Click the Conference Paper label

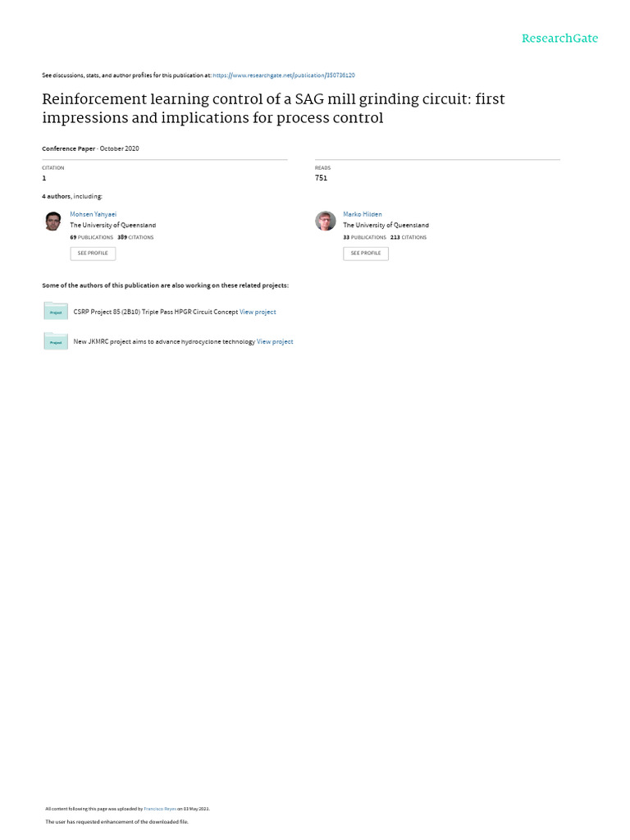coord(69,149)
